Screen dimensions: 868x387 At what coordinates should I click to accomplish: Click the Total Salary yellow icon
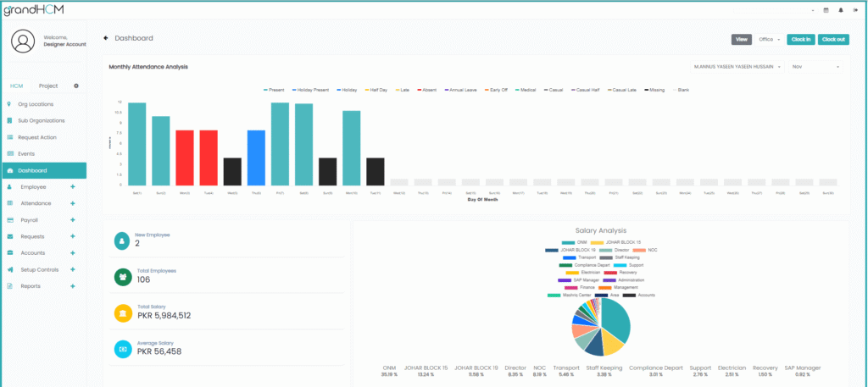(124, 312)
